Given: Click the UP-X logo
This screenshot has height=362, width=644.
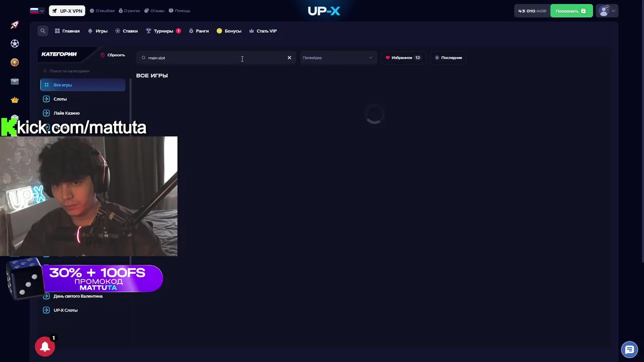Looking at the screenshot, I should click(x=324, y=11).
